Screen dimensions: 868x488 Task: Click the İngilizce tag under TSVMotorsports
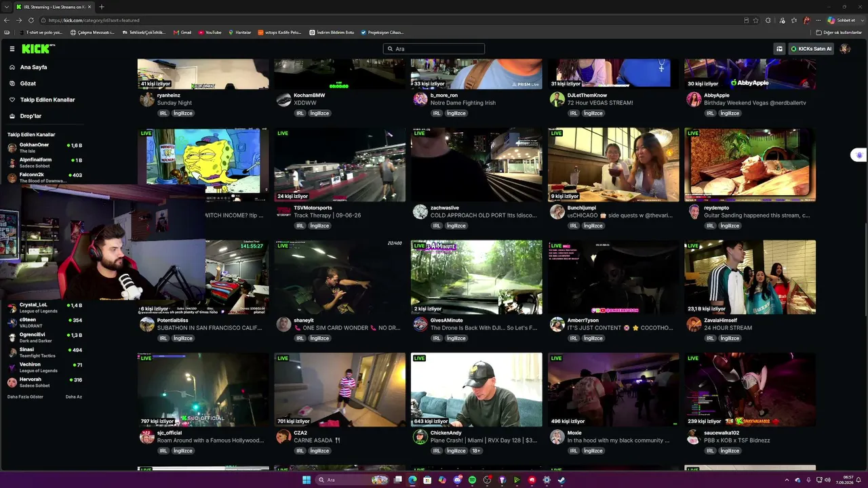(319, 226)
